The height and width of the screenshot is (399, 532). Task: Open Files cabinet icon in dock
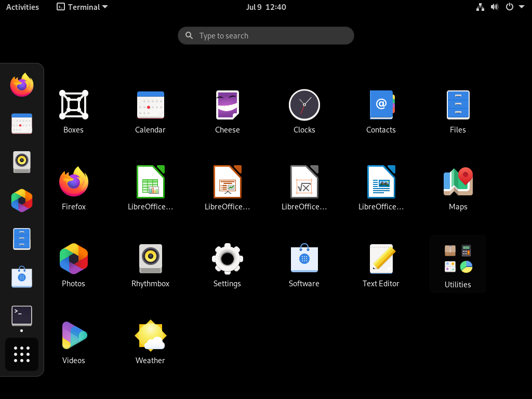pyautogui.click(x=22, y=239)
